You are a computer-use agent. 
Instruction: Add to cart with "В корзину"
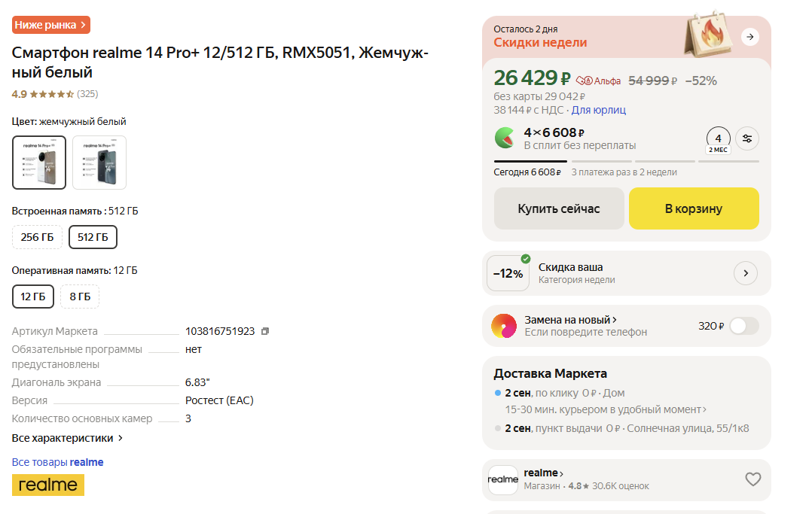tap(694, 208)
